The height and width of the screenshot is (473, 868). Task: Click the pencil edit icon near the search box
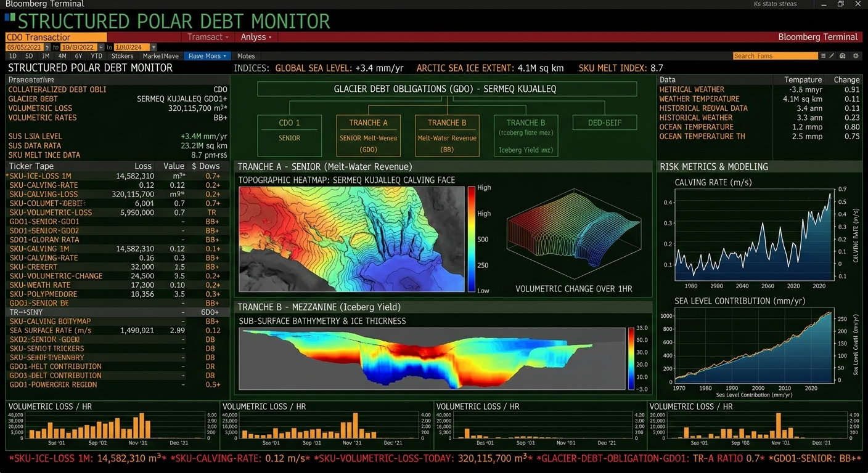point(832,56)
